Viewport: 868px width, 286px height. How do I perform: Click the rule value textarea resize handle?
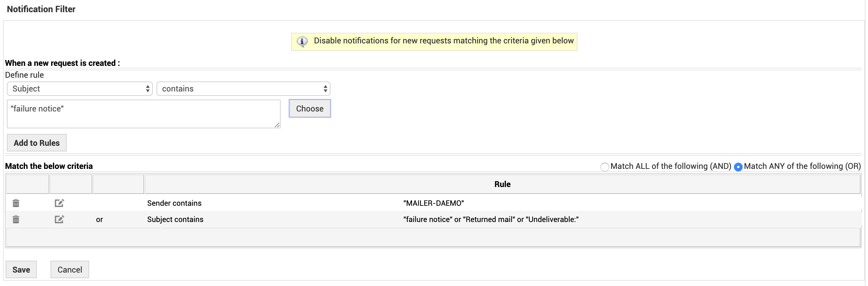(277, 125)
